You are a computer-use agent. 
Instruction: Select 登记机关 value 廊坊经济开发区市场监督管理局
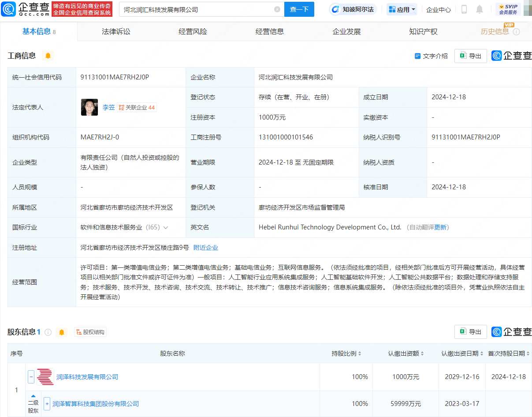[301, 207]
